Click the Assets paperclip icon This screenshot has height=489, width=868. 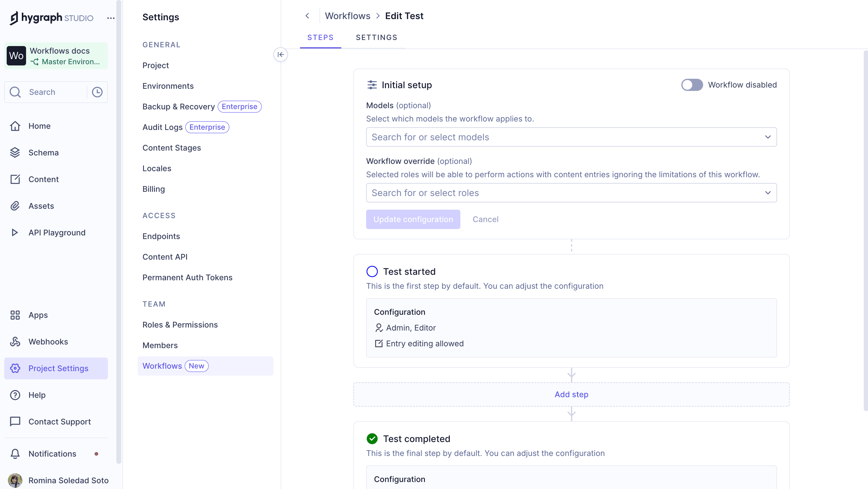15,206
